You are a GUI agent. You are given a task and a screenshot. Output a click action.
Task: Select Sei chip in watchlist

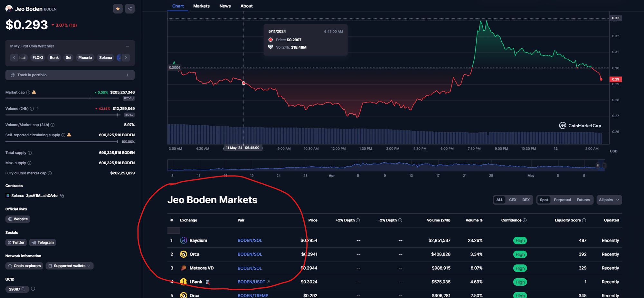click(x=69, y=58)
